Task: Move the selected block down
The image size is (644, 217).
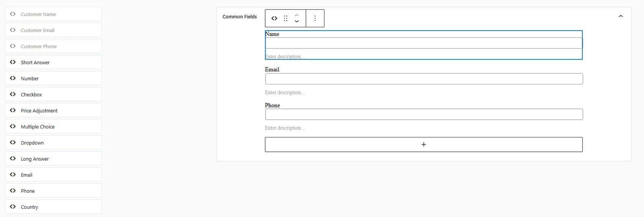Action: pos(297,21)
